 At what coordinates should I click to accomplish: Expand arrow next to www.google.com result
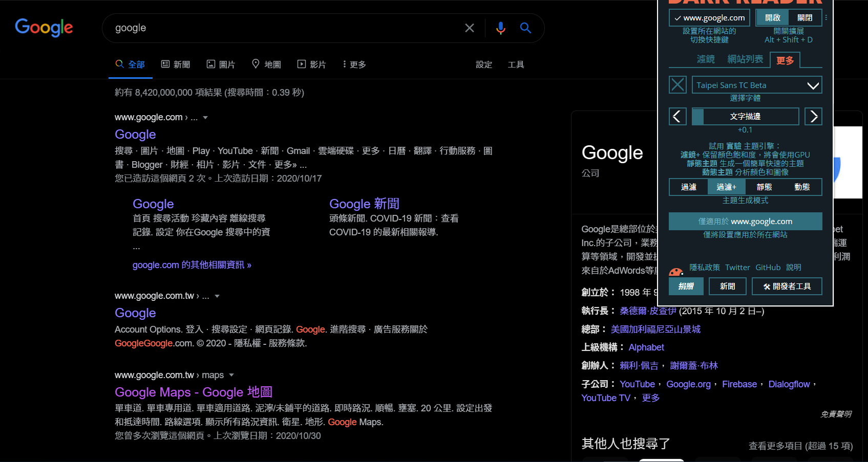205,118
